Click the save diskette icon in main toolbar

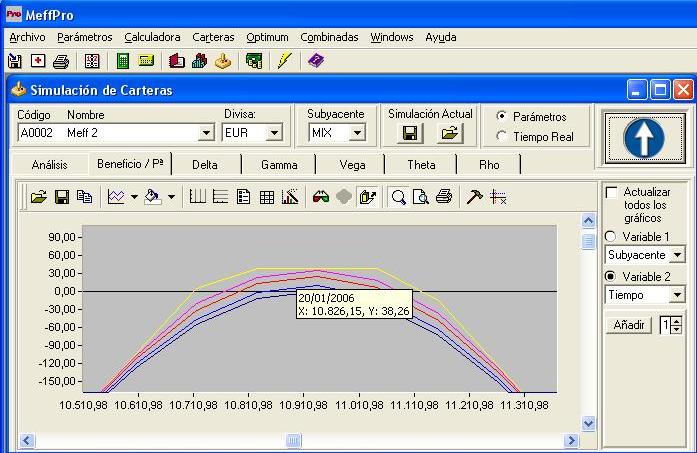(x=15, y=61)
